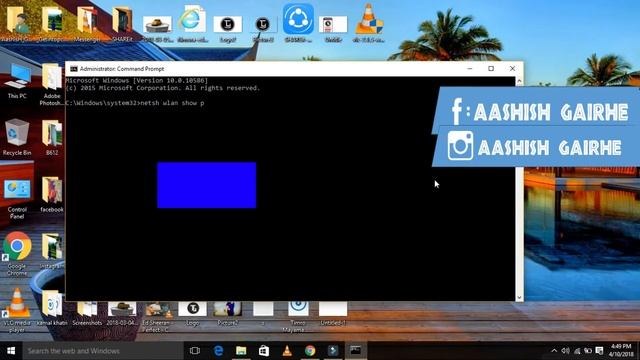Select the Timro Mayama audio file icon
Screen dimensions: 640x360
(298, 317)
